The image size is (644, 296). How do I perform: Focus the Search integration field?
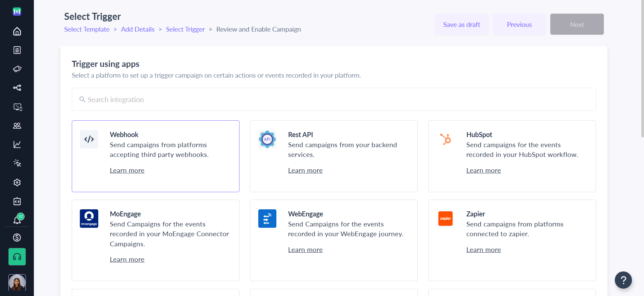[334, 99]
